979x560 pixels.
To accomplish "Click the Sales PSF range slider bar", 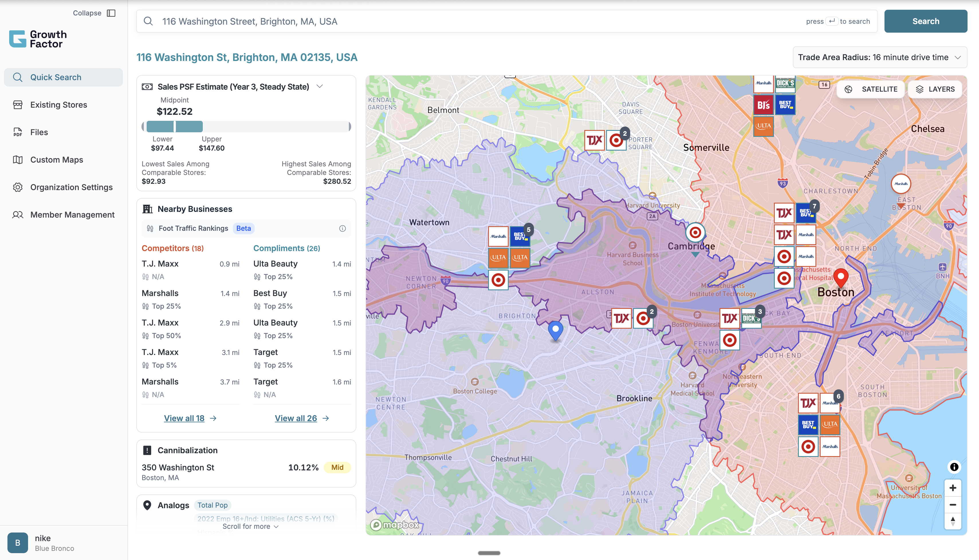I will coord(246,127).
